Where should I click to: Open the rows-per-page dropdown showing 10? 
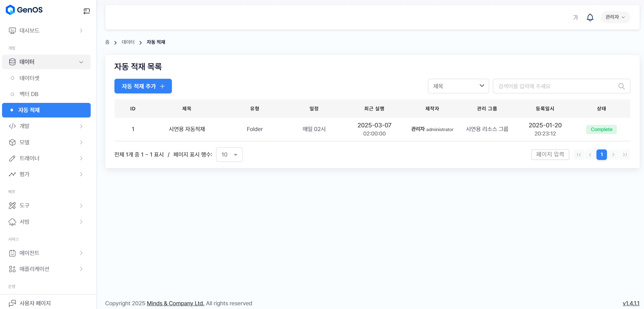[229, 155]
